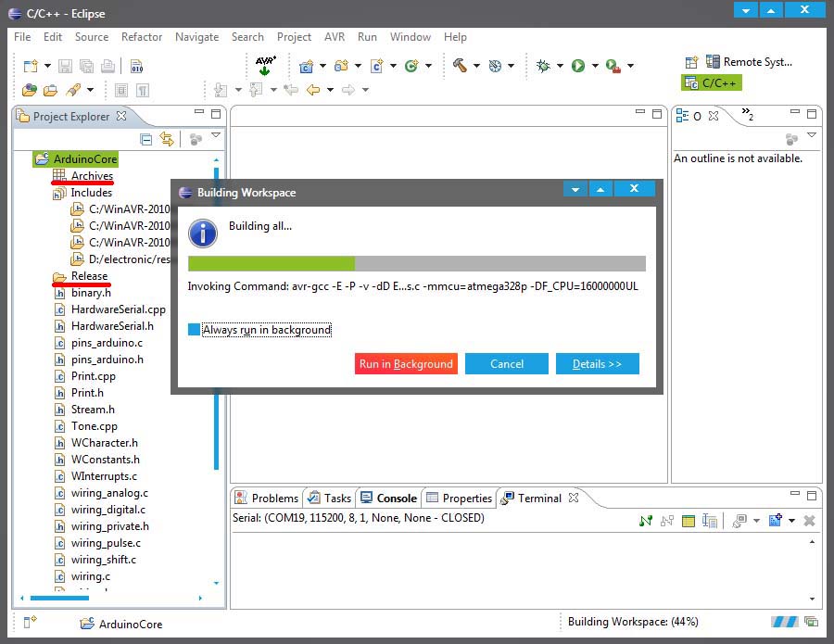Open the File menu
The height and width of the screenshot is (644, 834).
point(22,37)
